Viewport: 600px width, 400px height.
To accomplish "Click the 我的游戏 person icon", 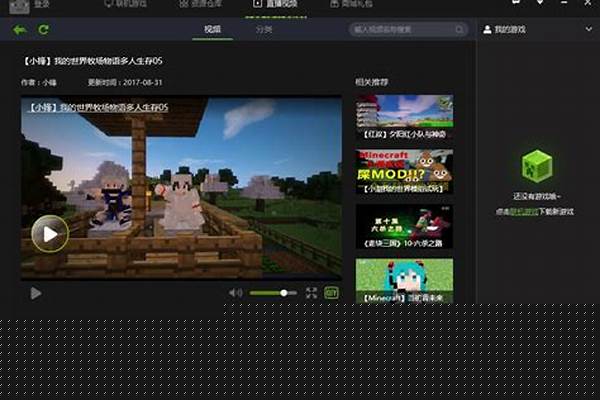I will [487, 29].
